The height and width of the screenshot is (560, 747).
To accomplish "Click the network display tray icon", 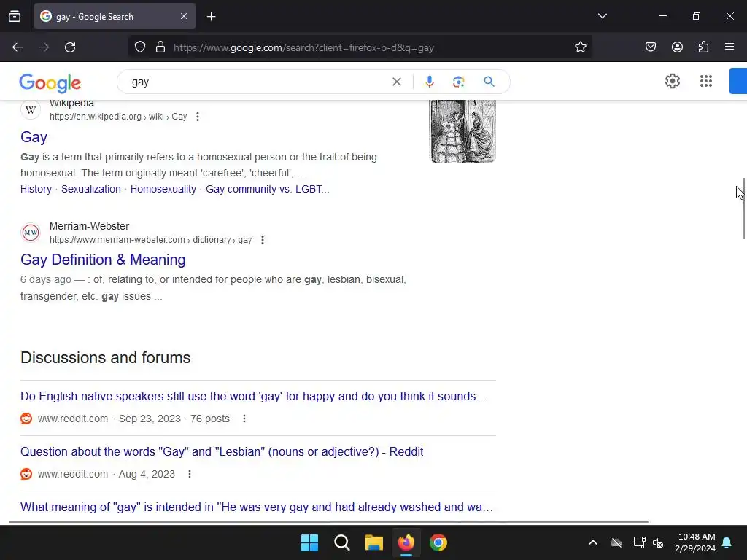I will click(x=639, y=542).
